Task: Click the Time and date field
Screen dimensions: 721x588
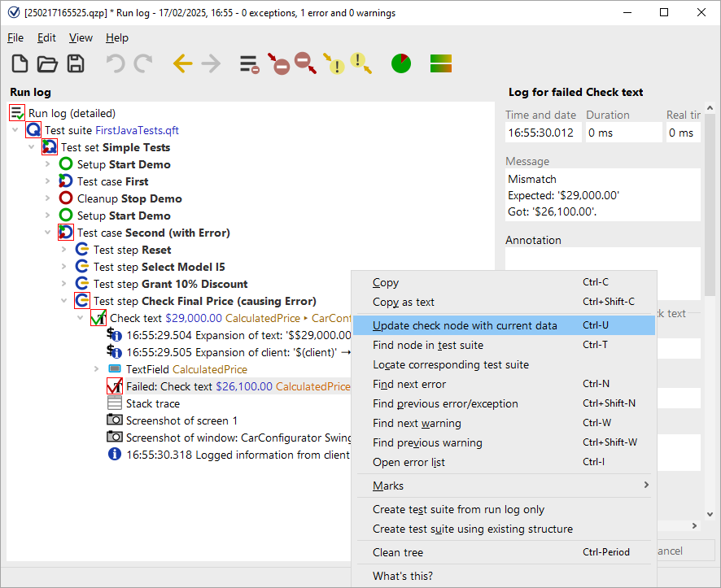Action: 543,133
